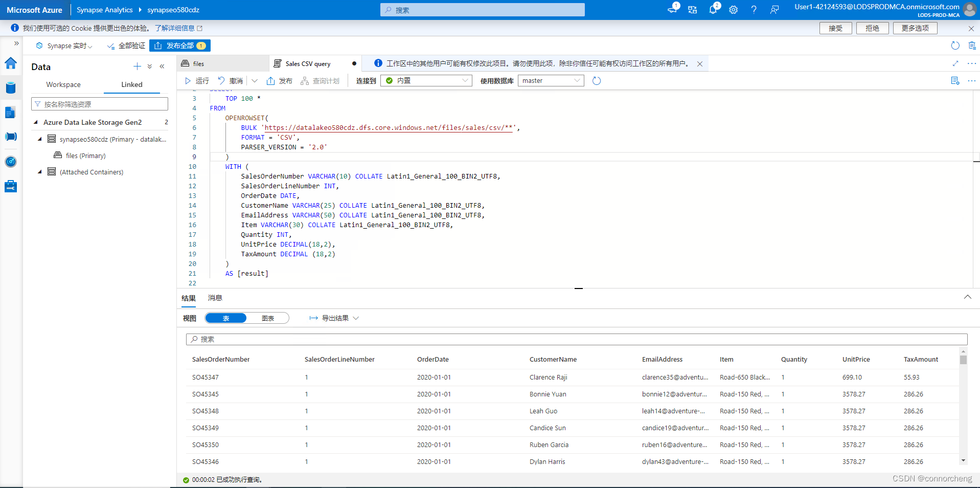Open the Home hub icon in sidebar

tap(11, 63)
